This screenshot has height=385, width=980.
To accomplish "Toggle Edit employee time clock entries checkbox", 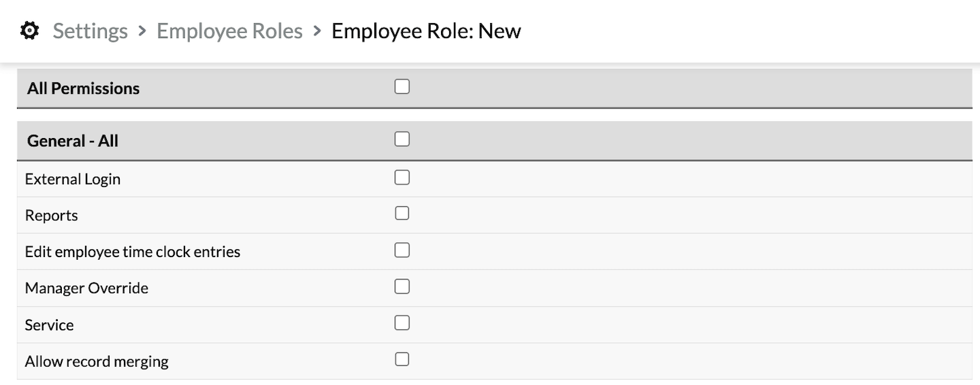I will coord(402,250).
